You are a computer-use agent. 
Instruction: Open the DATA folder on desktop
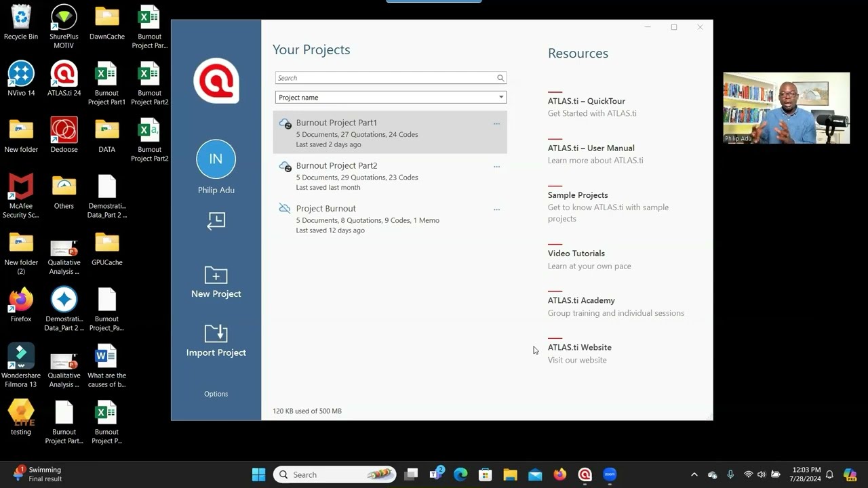coord(106,136)
